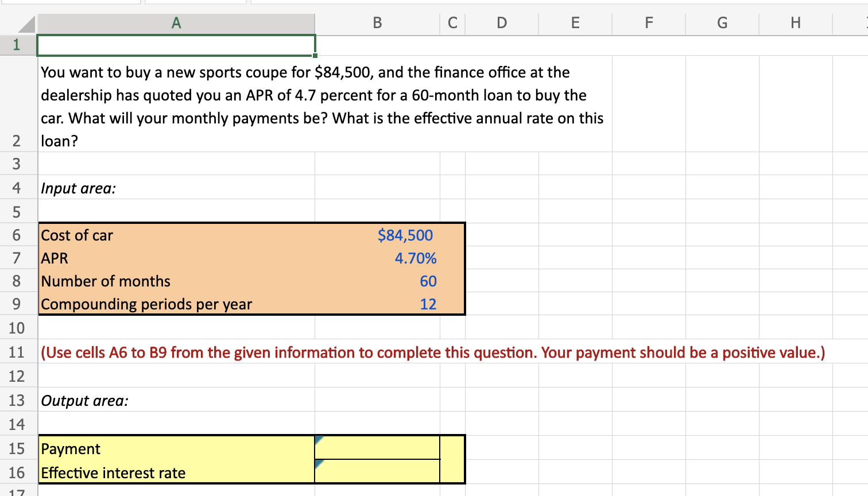Select column E header
This screenshot has height=496, width=868.
[x=575, y=23]
